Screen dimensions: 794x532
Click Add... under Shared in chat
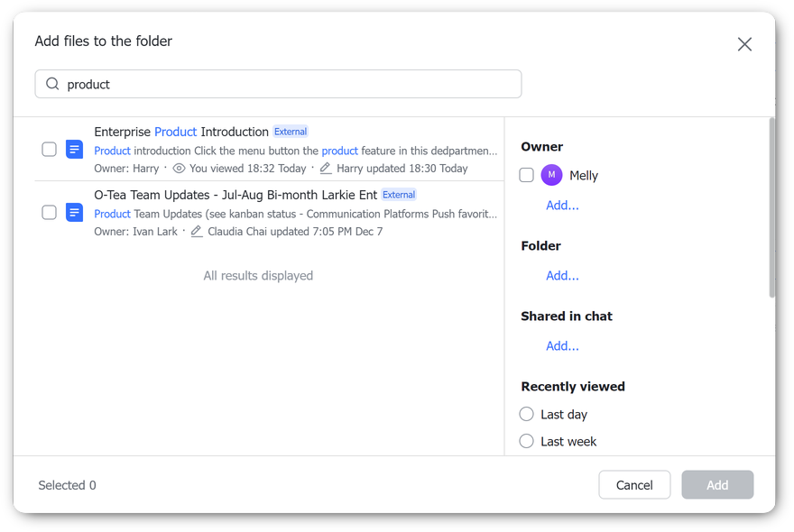pos(562,346)
